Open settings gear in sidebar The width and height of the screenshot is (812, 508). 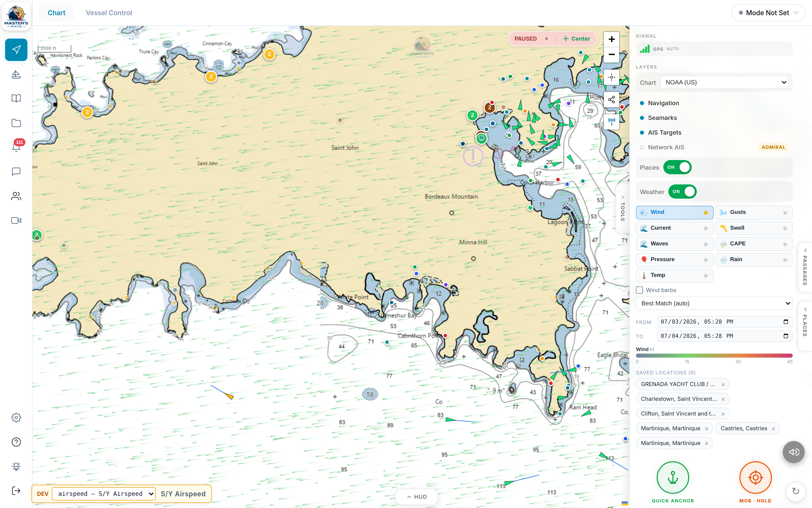click(x=16, y=418)
